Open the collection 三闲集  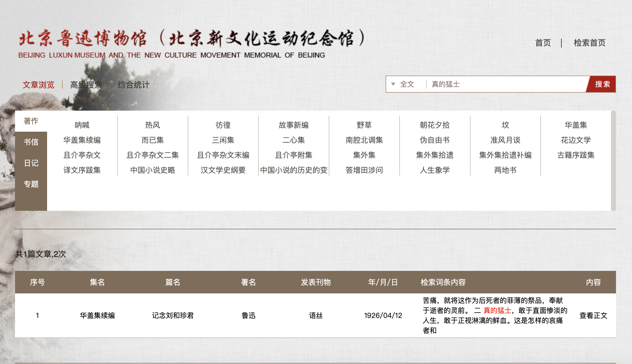pyautogui.click(x=223, y=140)
